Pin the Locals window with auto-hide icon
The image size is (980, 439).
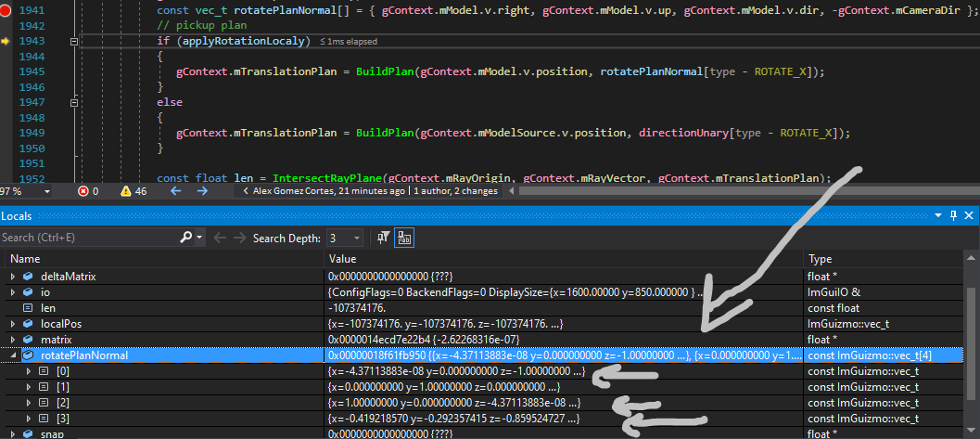click(953, 215)
